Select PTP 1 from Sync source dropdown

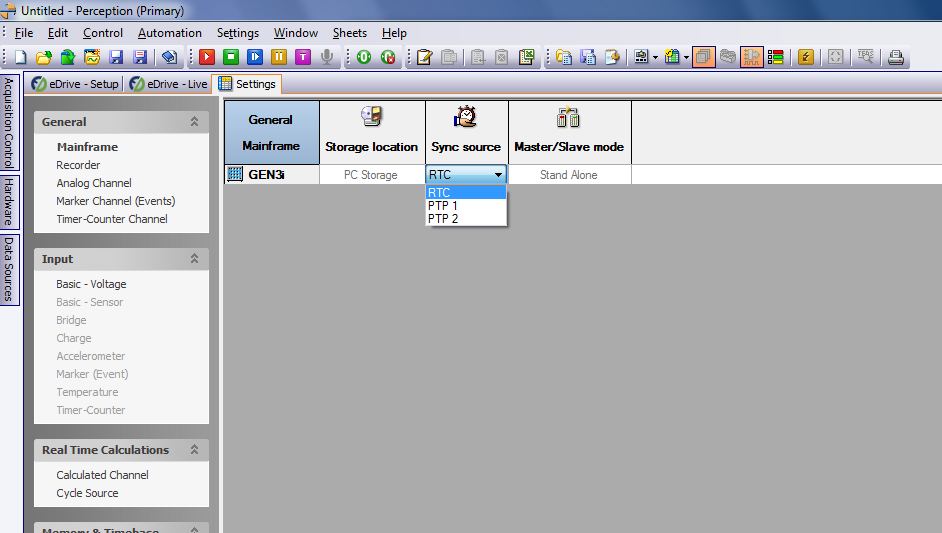tap(443, 206)
